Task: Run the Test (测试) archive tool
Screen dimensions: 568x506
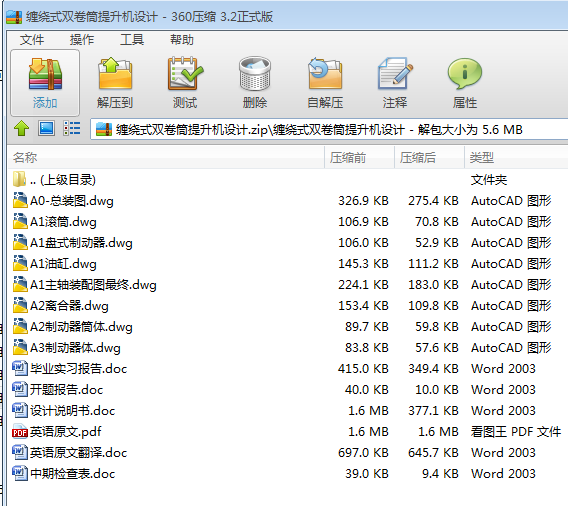Action: (185, 74)
